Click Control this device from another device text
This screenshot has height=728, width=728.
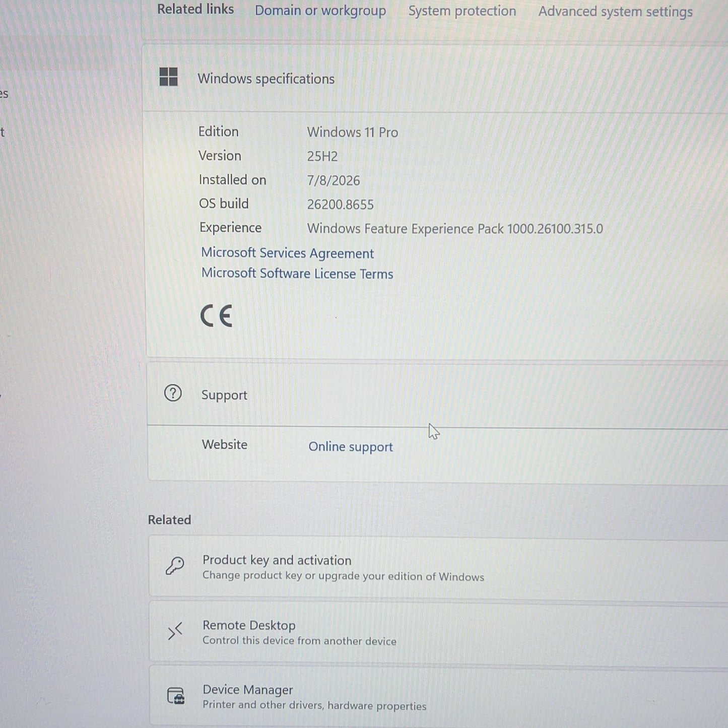point(299,641)
